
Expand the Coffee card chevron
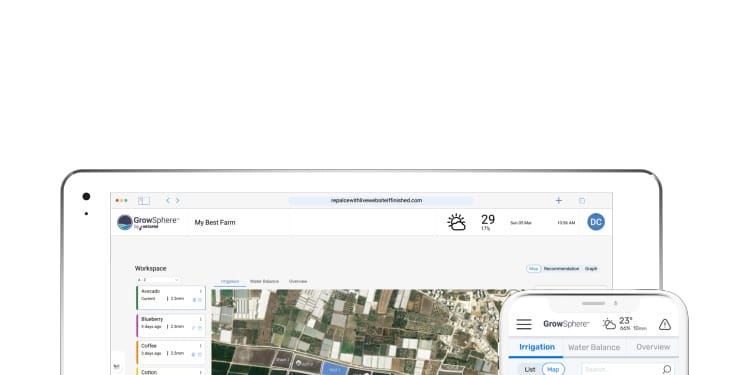point(201,346)
